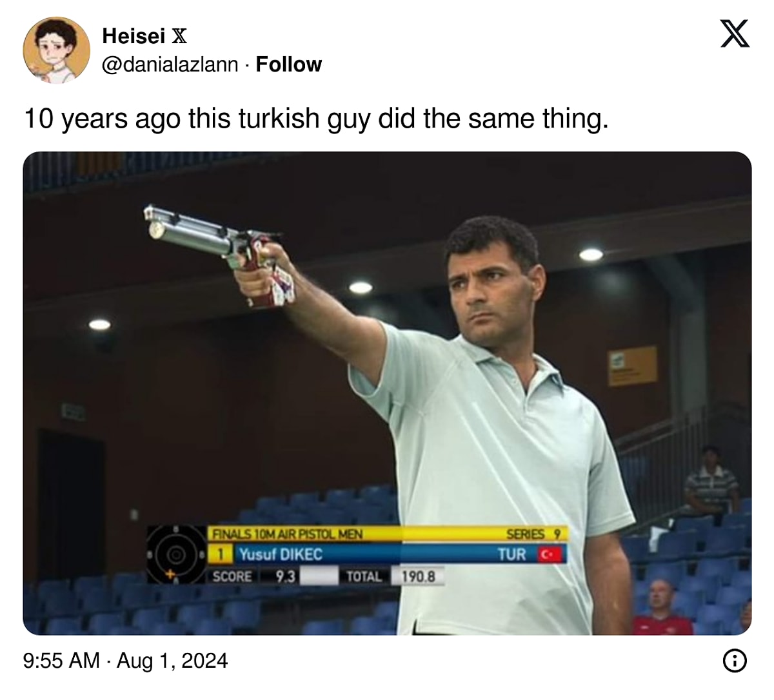
Task: Click the Yusuf DIKEC name label
Action: (x=281, y=554)
